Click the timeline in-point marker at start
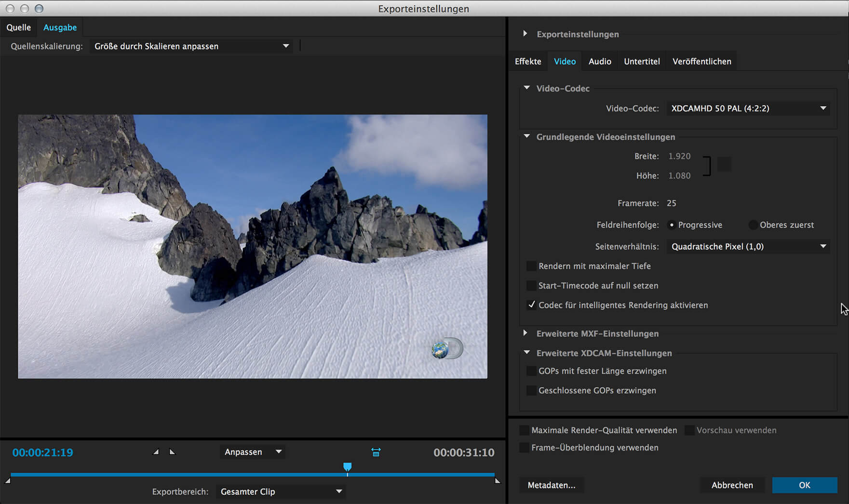Screen dimensions: 849x504 click(8, 480)
